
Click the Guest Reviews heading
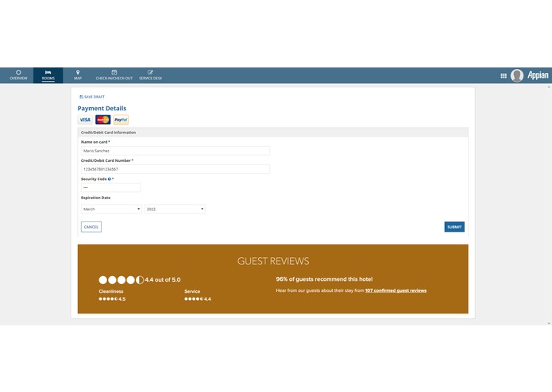point(273,261)
